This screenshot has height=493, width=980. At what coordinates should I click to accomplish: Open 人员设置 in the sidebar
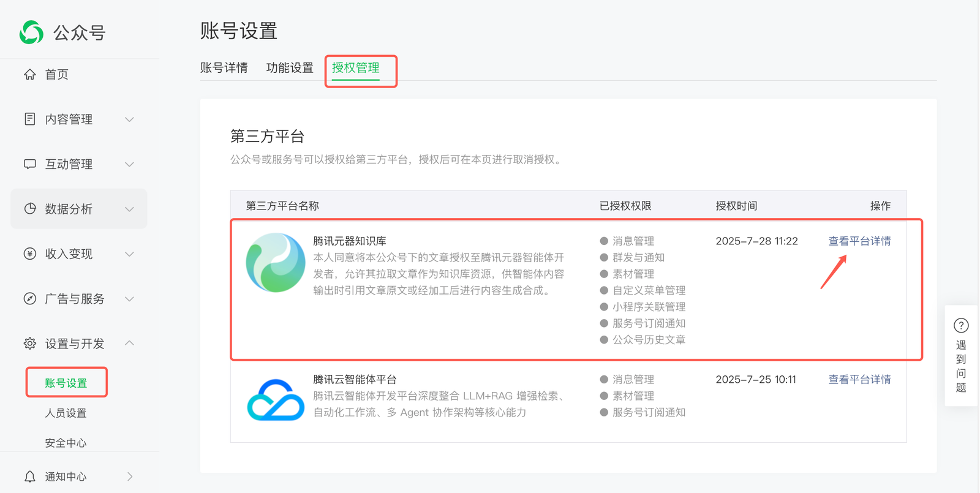pyautogui.click(x=66, y=413)
